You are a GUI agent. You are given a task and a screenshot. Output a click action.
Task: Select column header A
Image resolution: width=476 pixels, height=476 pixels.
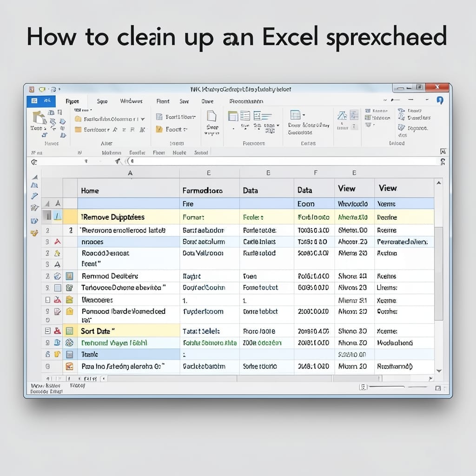pos(130,173)
